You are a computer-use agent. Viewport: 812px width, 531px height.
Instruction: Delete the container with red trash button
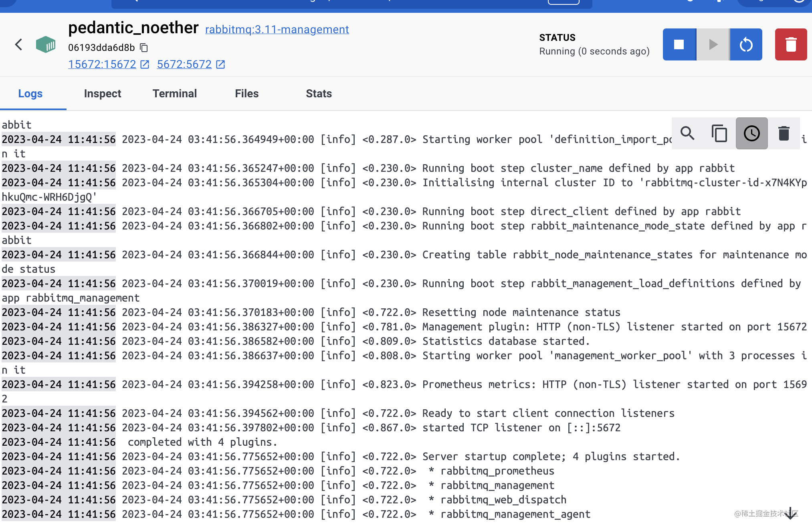click(790, 44)
